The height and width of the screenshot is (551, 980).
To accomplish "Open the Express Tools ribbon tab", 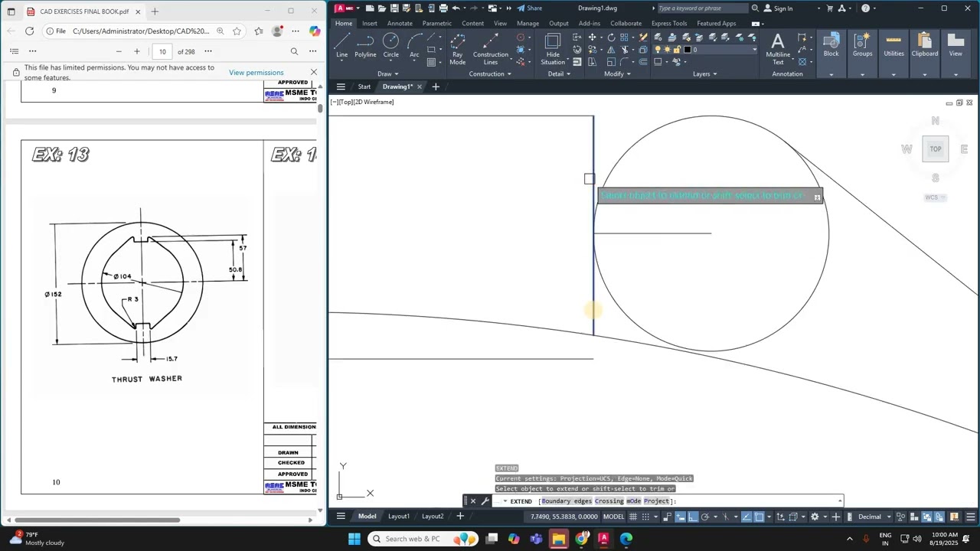I will point(669,23).
